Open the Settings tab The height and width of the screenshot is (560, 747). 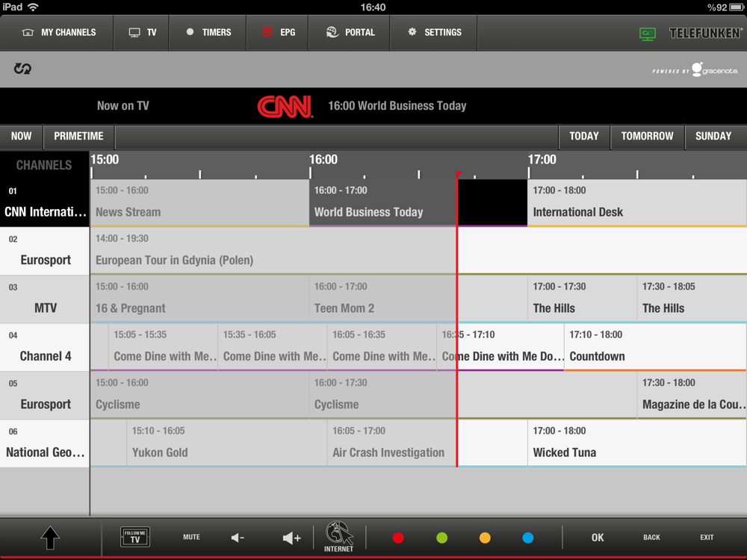[x=433, y=32]
